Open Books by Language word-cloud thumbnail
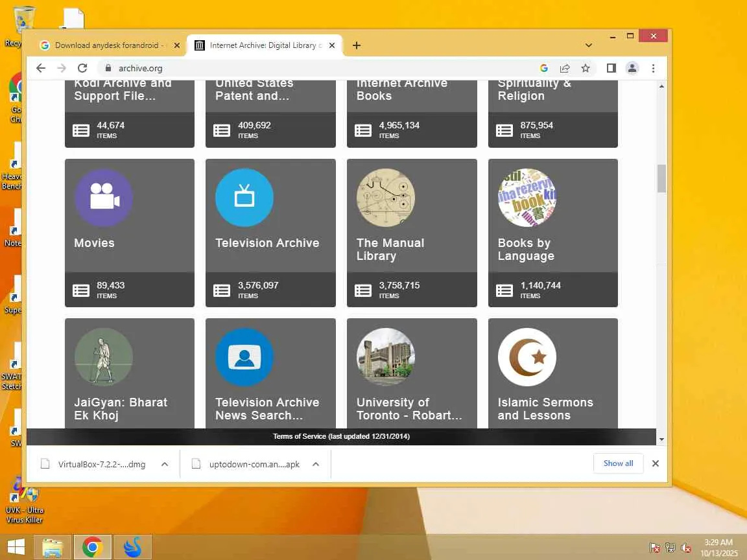The height and width of the screenshot is (560, 747). pyautogui.click(x=527, y=197)
